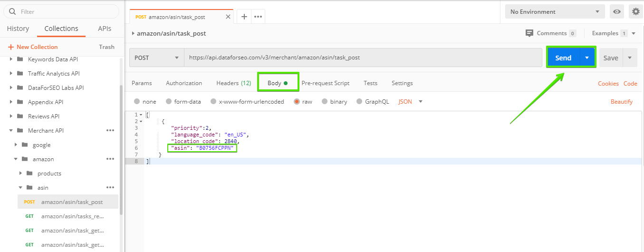Open the Pre-request Script tab

click(326, 83)
